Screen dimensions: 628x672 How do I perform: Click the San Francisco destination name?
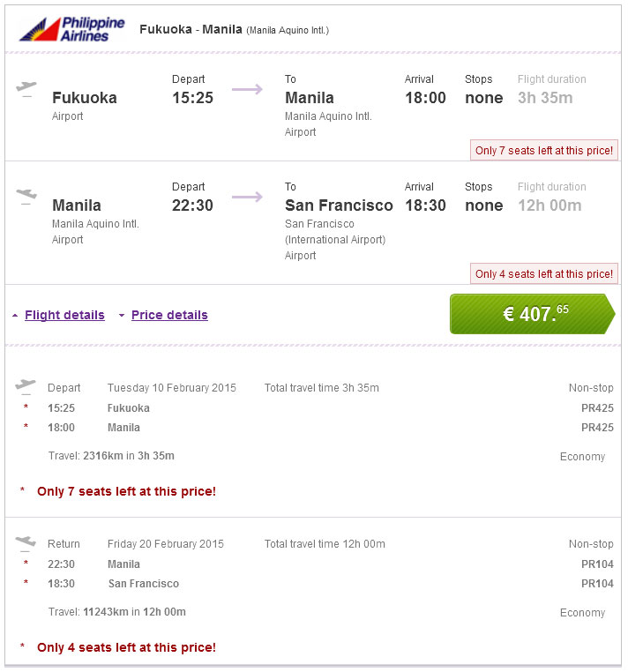(x=339, y=205)
